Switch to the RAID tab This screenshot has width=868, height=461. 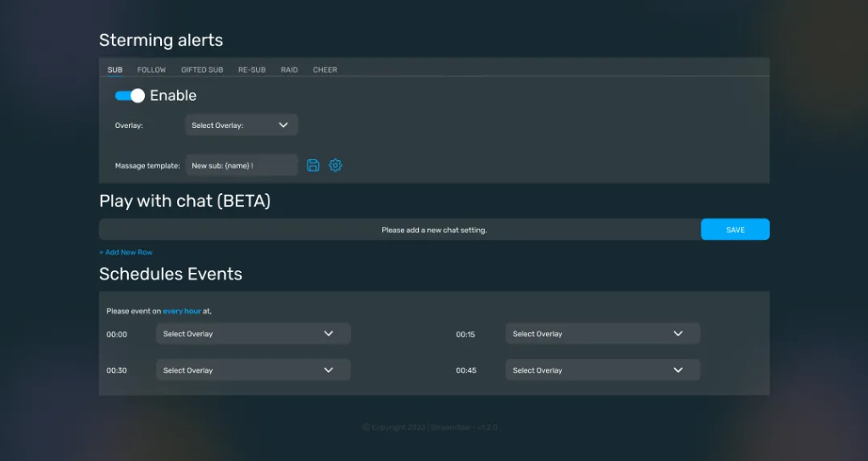pos(290,69)
